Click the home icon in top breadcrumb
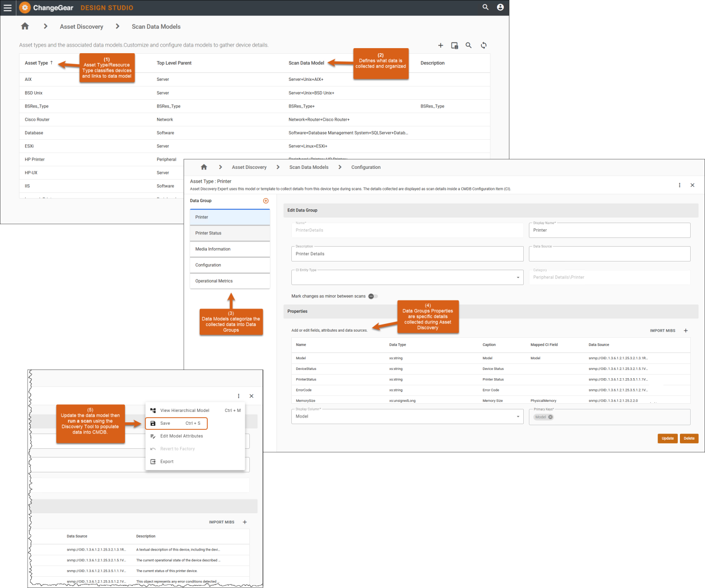705x588 pixels. (25, 27)
